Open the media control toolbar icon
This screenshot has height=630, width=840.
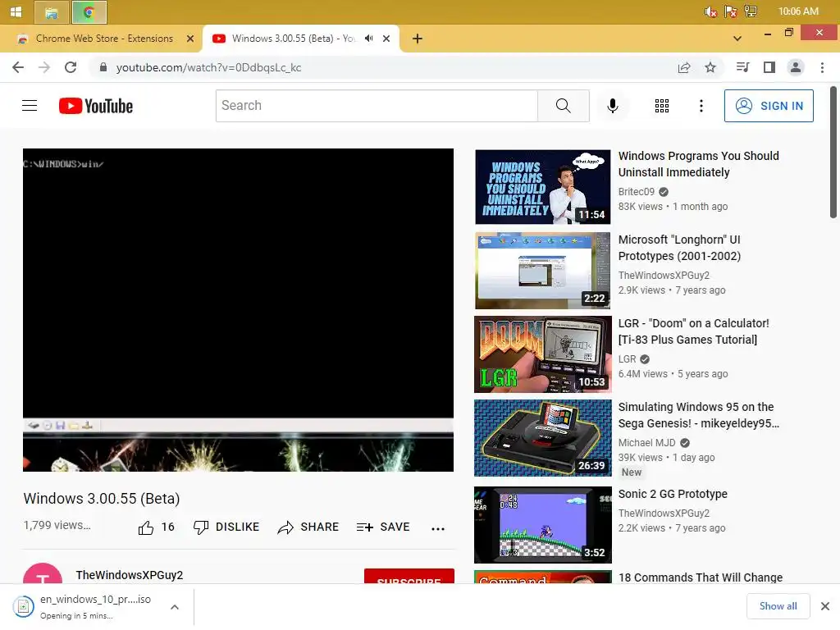(743, 67)
